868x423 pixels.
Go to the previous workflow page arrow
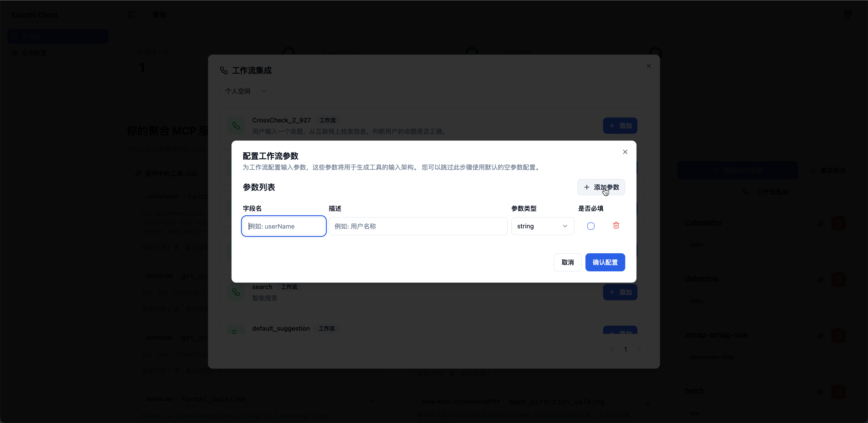(612, 349)
